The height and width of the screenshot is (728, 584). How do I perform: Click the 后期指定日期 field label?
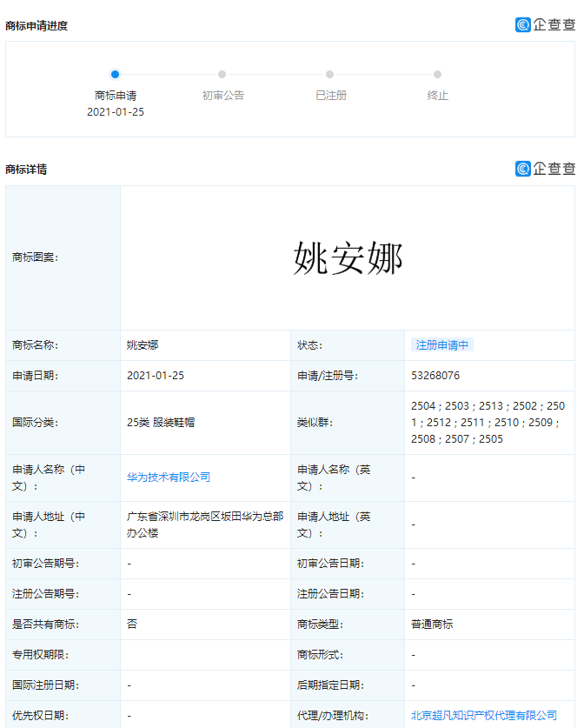pyautogui.click(x=330, y=685)
